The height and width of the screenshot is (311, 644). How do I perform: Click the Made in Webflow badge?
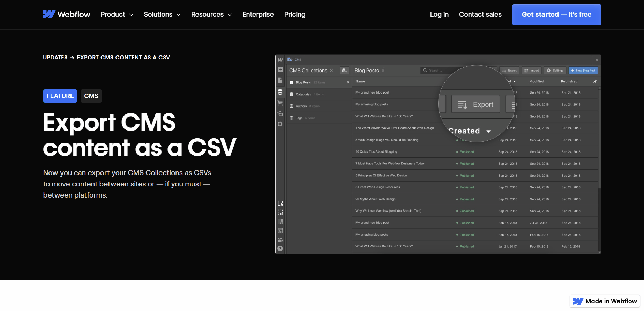(605, 301)
